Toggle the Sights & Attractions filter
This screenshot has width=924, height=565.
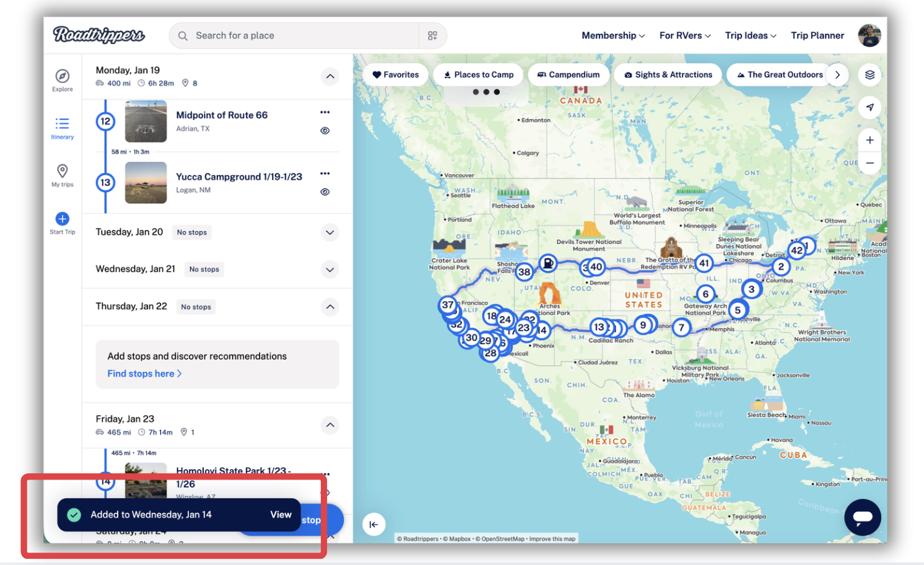click(x=668, y=75)
